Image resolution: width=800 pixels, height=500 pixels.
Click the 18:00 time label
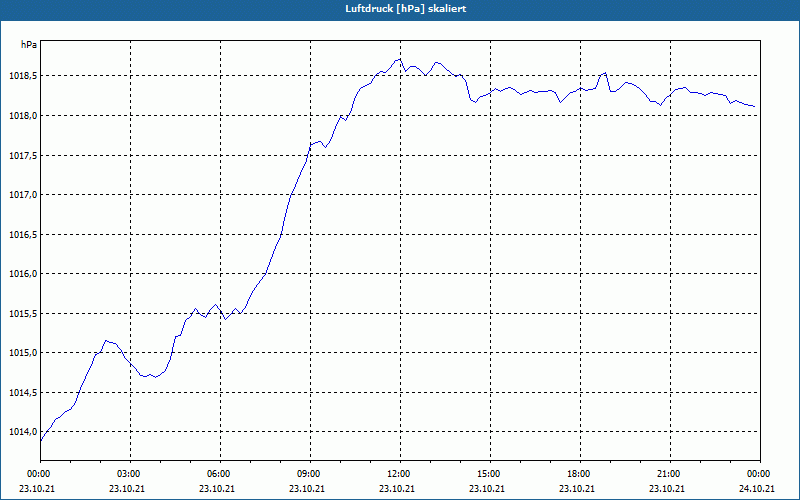(580, 474)
